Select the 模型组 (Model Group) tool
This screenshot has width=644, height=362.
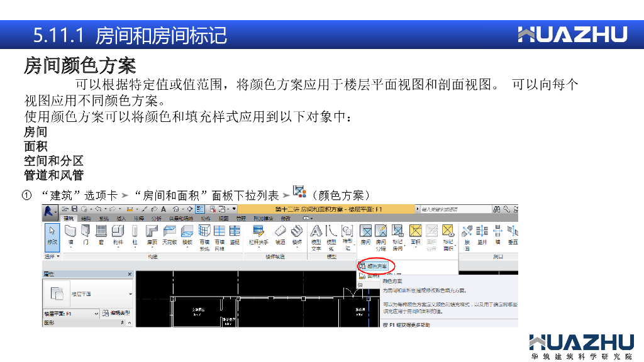(x=347, y=238)
